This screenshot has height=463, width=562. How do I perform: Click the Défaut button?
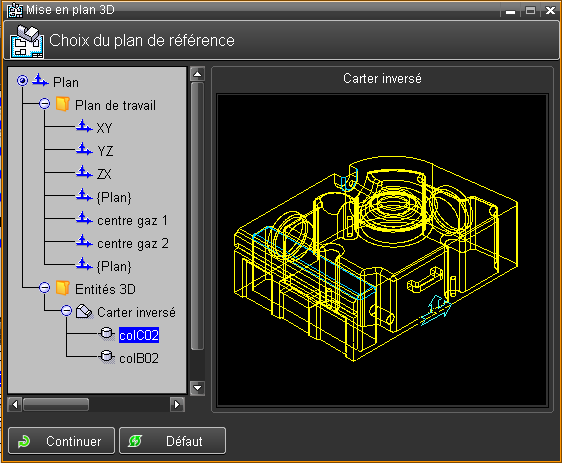pyautogui.click(x=172, y=441)
